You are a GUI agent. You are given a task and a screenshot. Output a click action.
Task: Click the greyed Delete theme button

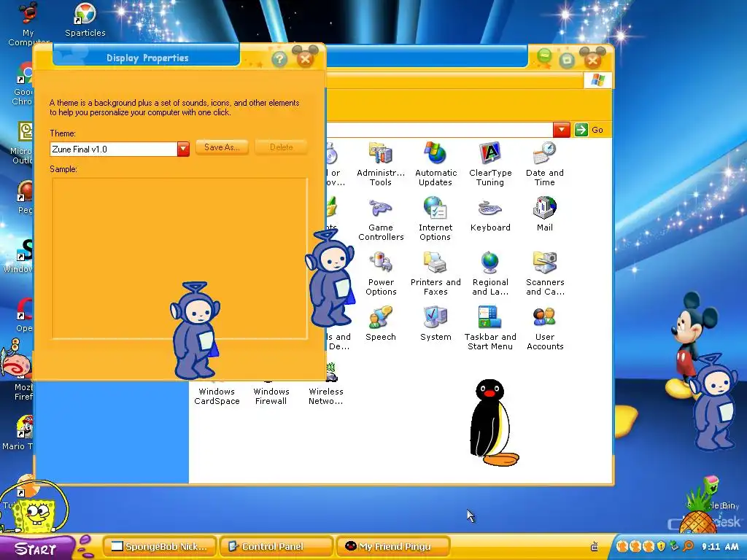[x=281, y=147]
